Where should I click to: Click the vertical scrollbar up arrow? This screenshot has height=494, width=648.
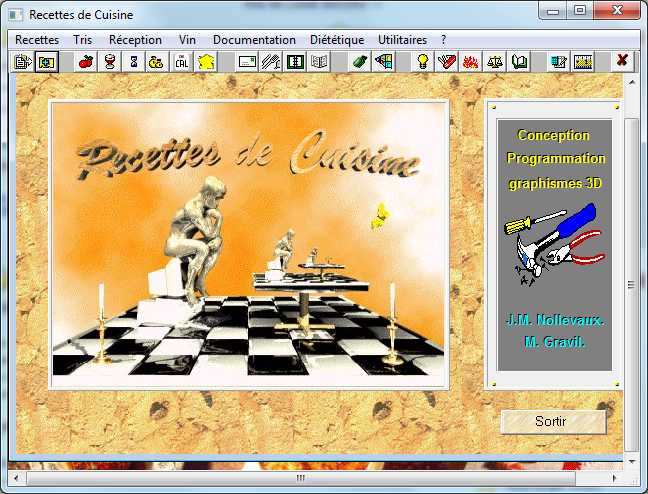632,82
